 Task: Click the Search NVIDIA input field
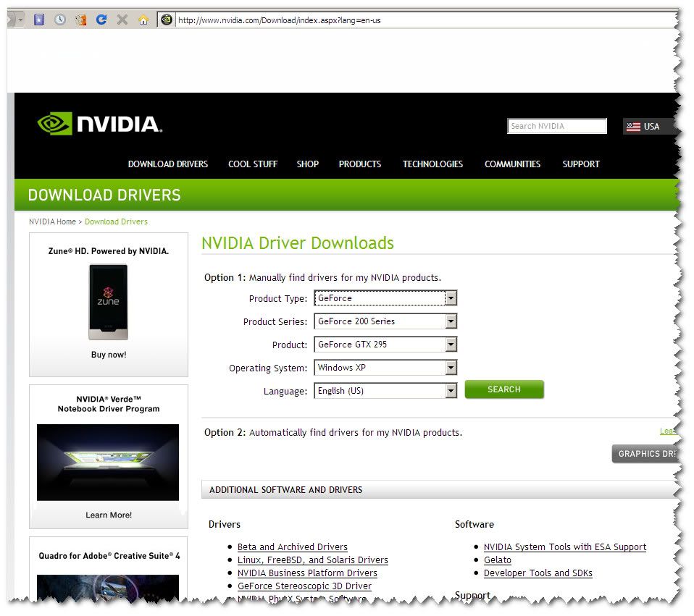556,127
